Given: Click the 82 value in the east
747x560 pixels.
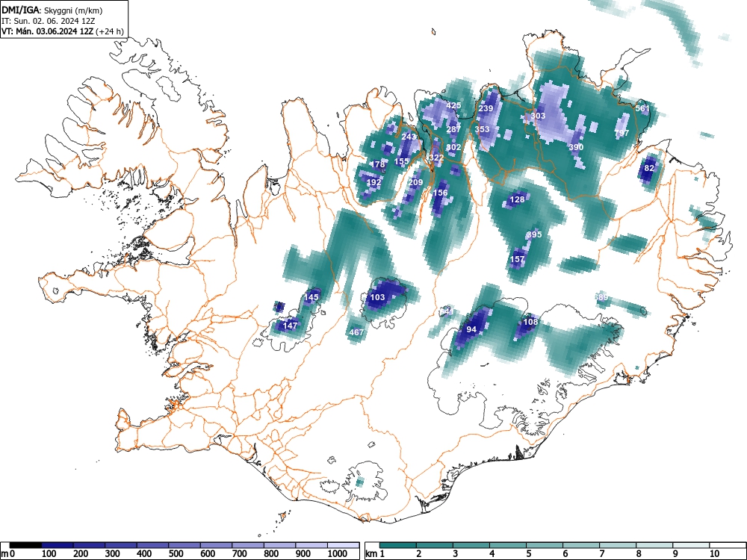Looking at the screenshot, I should (649, 168).
